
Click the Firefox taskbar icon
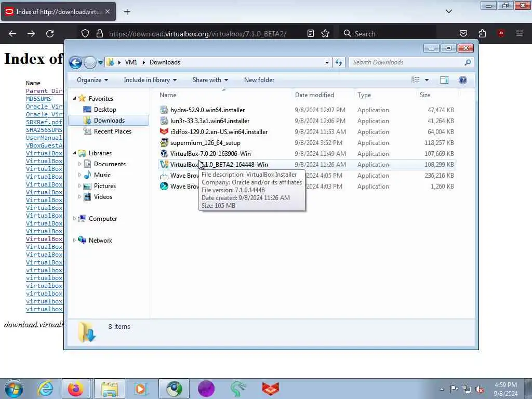point(76,389)
